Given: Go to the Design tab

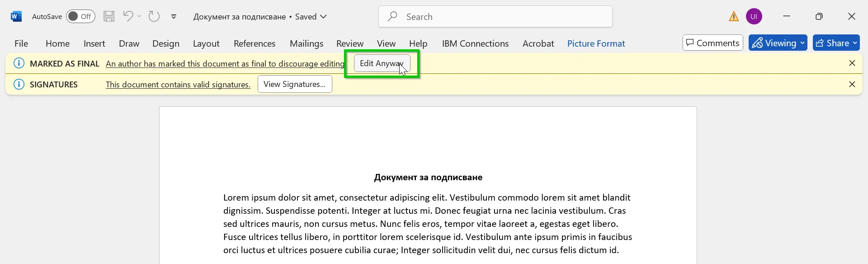Looking at the screenshot, I should (x=166, y=43).
